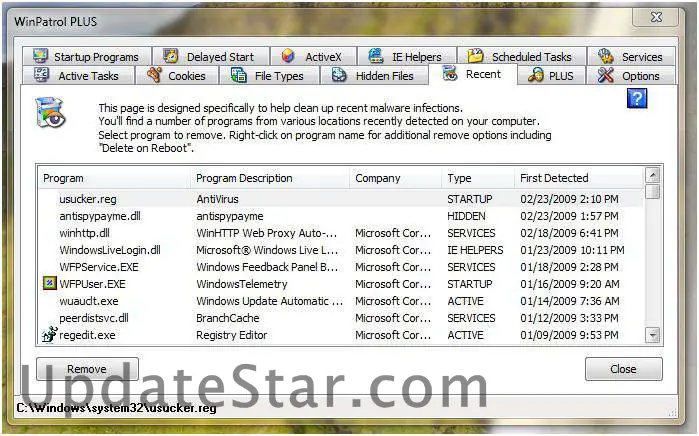Click the Active Tasks tab icon
The width and height of the screenshot is (699, 436).
tap(42, 75)
